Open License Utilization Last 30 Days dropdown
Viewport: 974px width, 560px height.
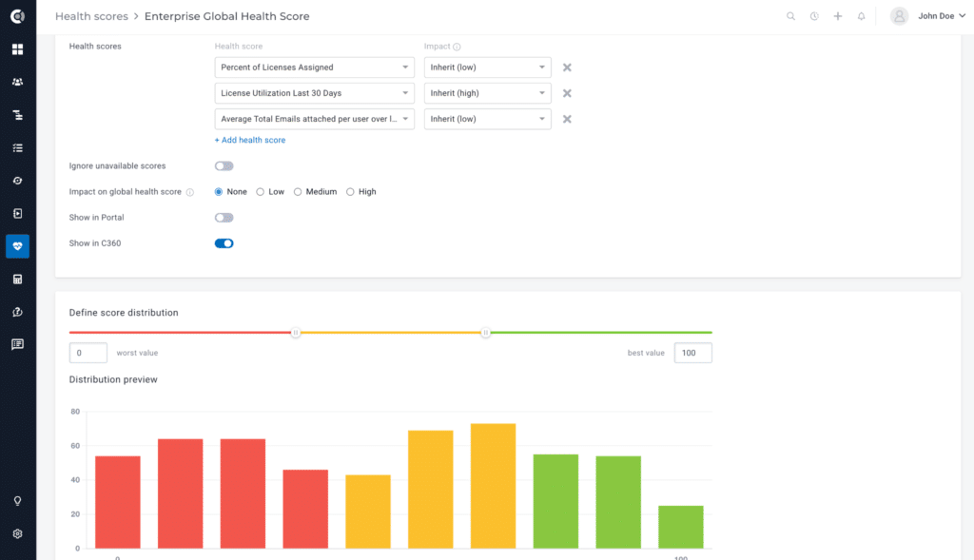coord(314,93)
